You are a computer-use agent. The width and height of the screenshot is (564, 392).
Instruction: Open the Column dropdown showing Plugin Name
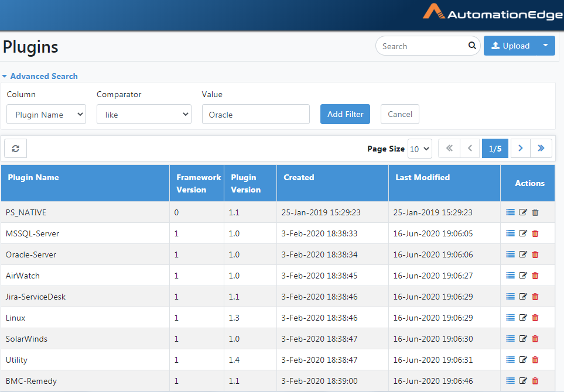(46, 114)
